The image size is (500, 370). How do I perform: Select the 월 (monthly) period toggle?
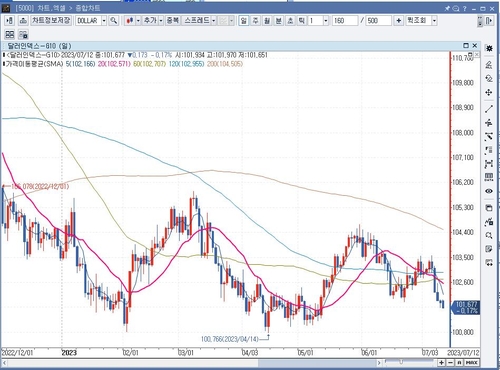coord(267,21)
